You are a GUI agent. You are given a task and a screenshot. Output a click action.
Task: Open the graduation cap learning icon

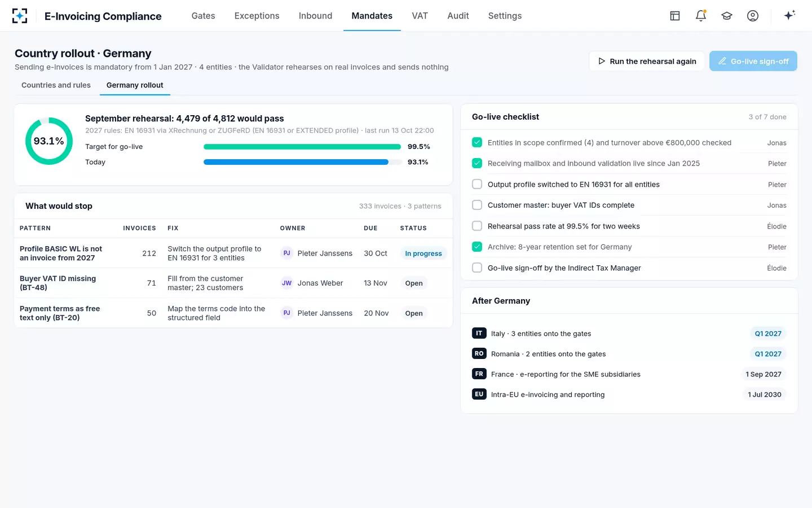point(727,16)
